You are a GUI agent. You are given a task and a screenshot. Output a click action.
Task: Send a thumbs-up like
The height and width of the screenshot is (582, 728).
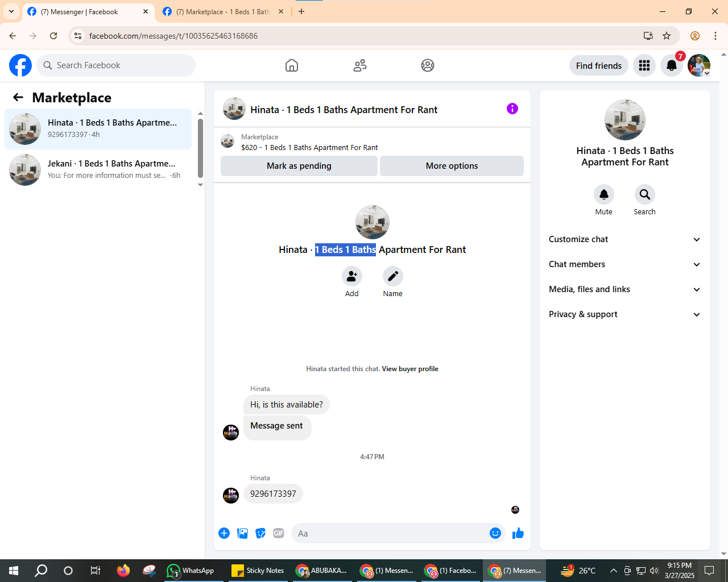pos(518,533)
